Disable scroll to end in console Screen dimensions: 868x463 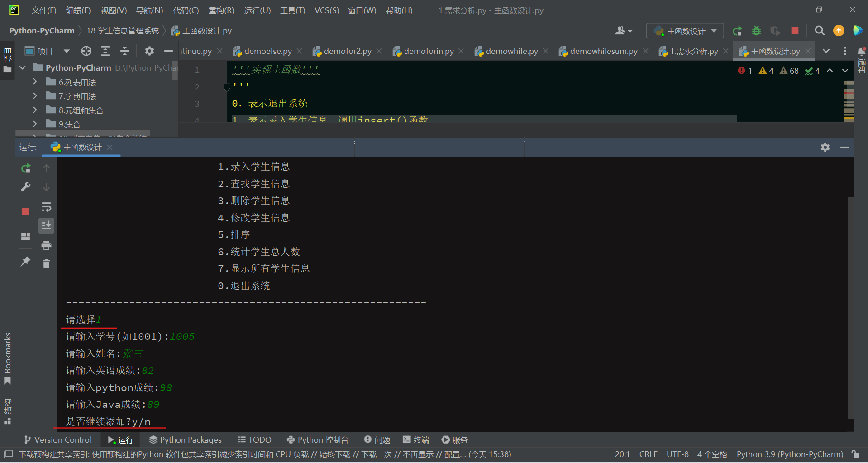tap(46, 225)
